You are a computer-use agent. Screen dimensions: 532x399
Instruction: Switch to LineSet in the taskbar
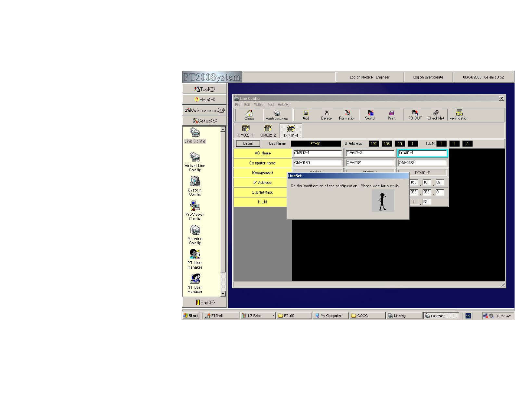coord(441,316)
